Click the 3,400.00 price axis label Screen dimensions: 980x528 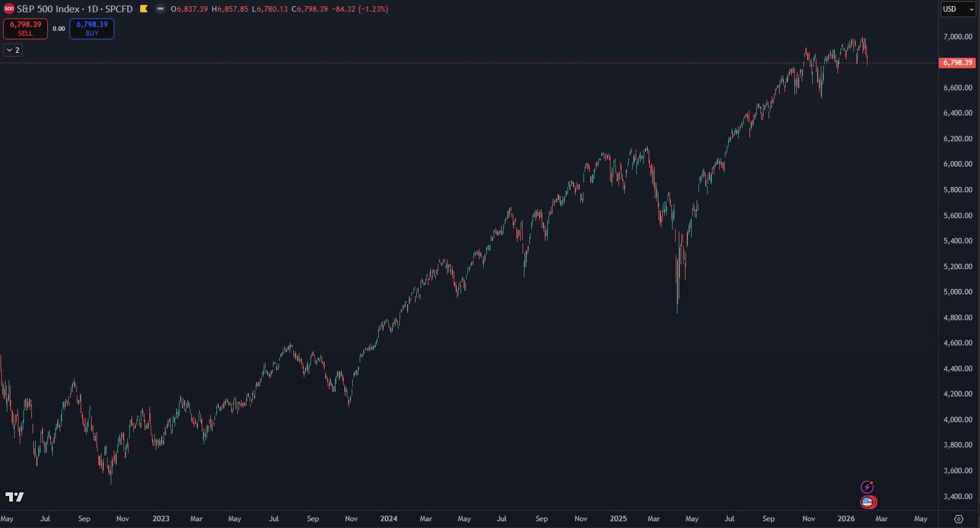tap(958, 497)
